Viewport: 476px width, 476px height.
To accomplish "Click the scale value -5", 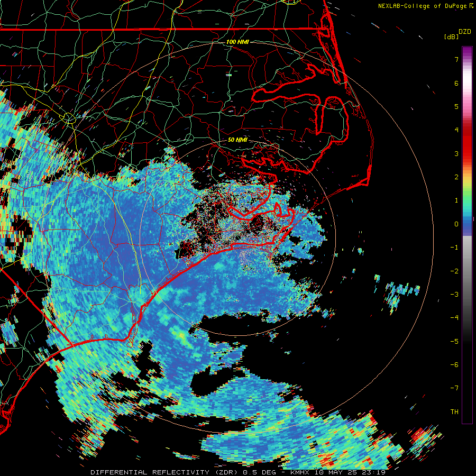I will [x=454, y=342].
